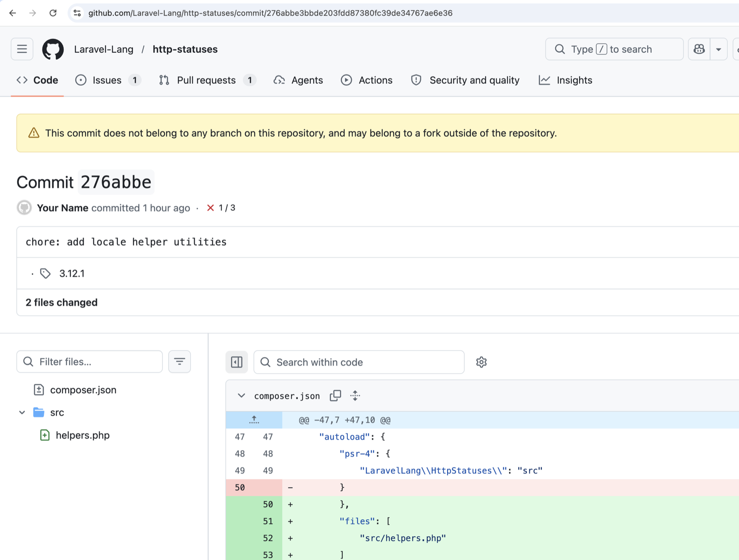
Task: Collapse the src folder
Action: click(x=22, y=412)
